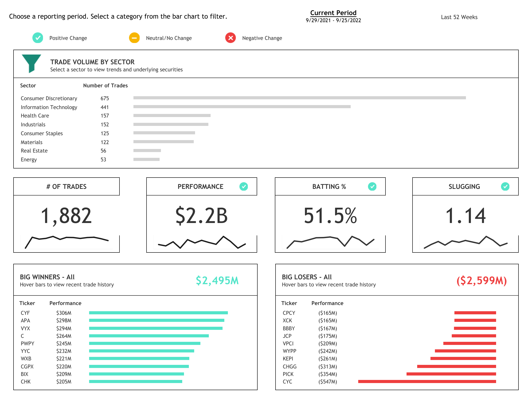This screenshot has height=399, width=532.
Task: Click the Performance card green checkmark icon
Action: [x=244, y=186]
